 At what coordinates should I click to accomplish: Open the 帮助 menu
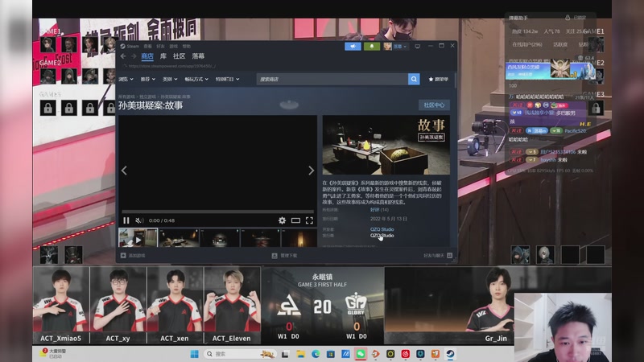187,47
